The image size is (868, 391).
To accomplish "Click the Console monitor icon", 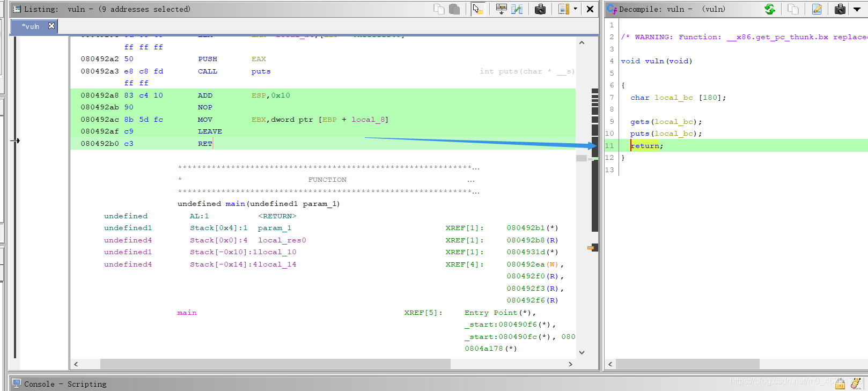I will tap(16, 383).
